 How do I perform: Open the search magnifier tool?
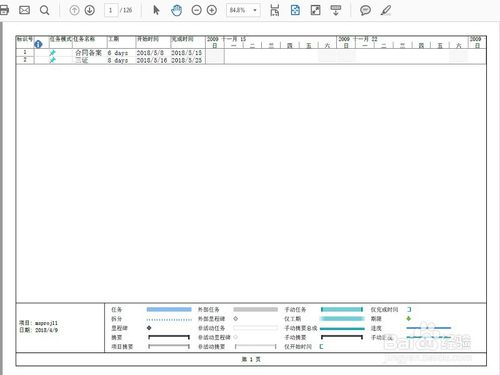point(44,10)
